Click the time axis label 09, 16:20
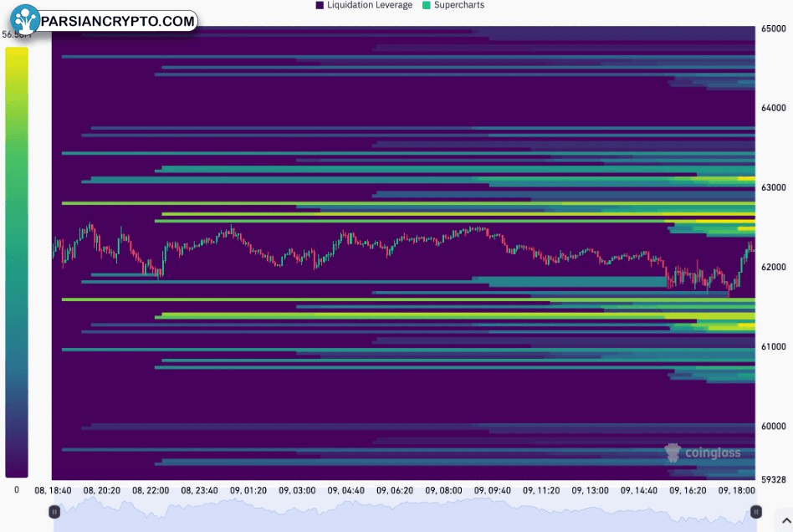Screen dimensions: 793x532 (688, 490)
